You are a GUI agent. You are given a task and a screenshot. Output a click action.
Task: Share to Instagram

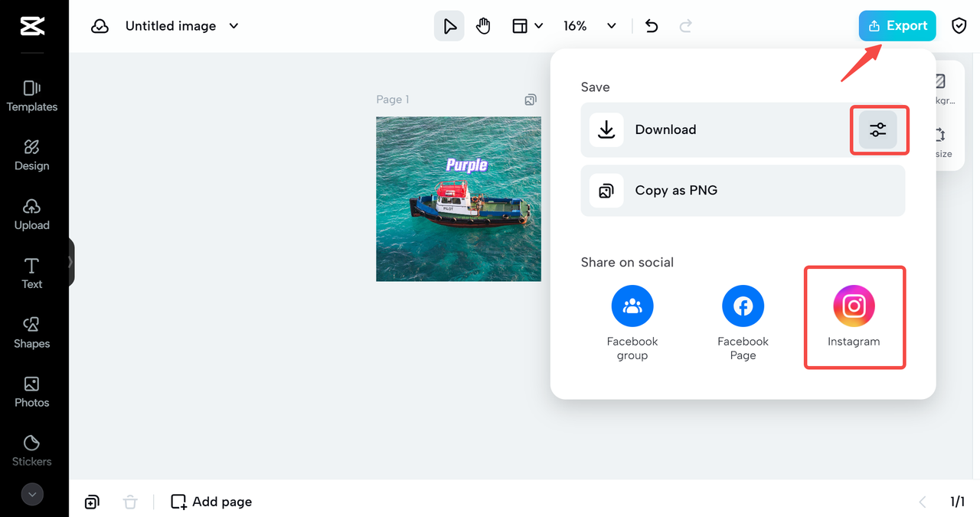(854, 316)
